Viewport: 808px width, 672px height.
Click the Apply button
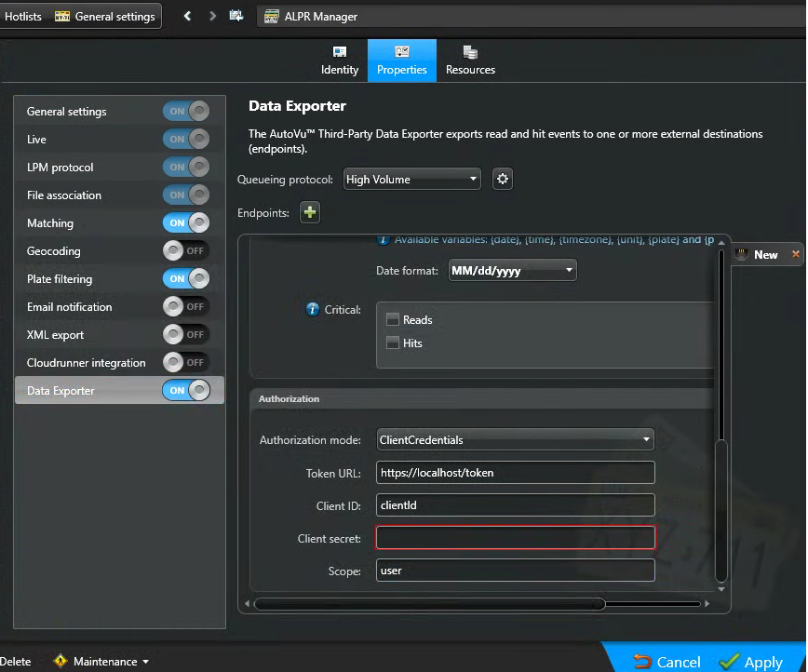[752, 662]
